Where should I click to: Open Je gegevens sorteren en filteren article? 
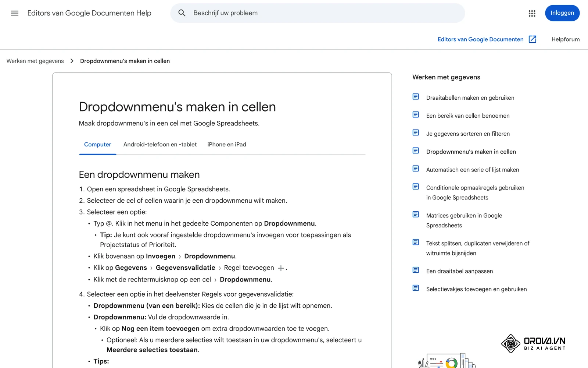pyautogui.click(x=468, y=134)
